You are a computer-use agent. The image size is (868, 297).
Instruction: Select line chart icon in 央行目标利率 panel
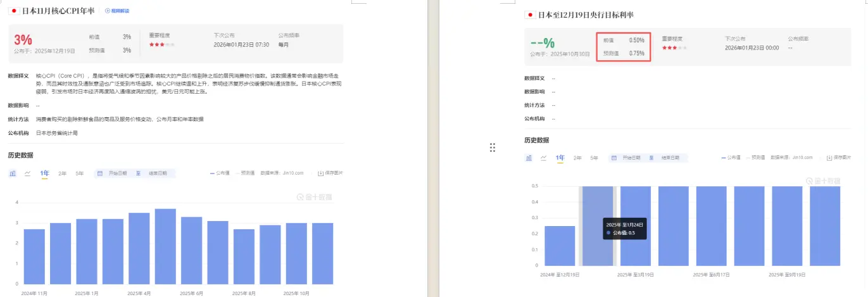(544, 158)
